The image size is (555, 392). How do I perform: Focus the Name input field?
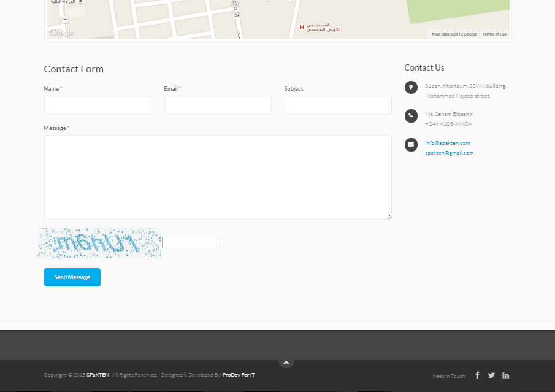pyautogui.click(x=98, y=105)
